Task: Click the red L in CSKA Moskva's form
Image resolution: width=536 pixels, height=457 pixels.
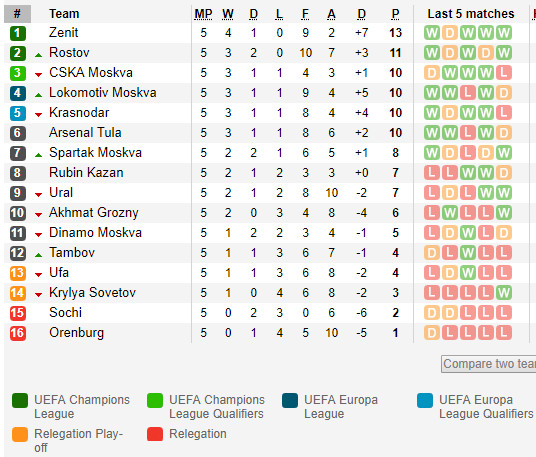Action: tap(504, 73)
